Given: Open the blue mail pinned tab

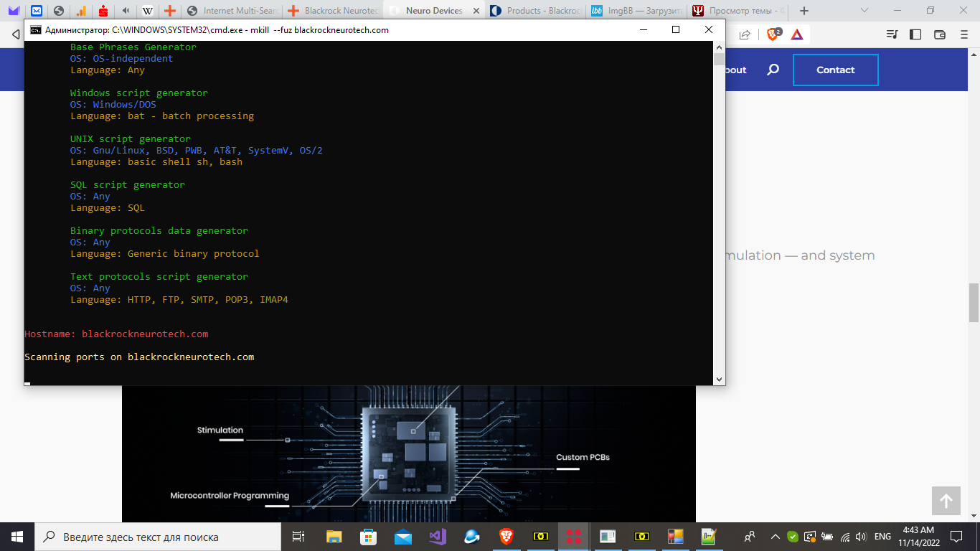Looking at the screenshot, I should [x=37, y=11].
